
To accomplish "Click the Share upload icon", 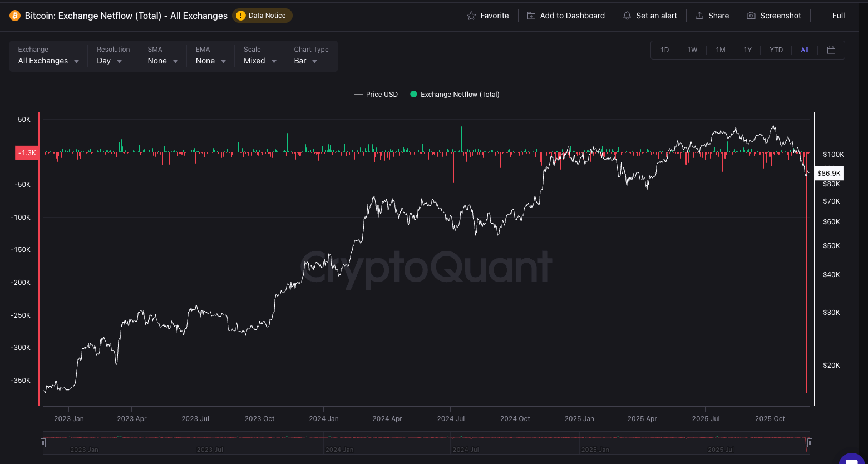I will (699, 16).
